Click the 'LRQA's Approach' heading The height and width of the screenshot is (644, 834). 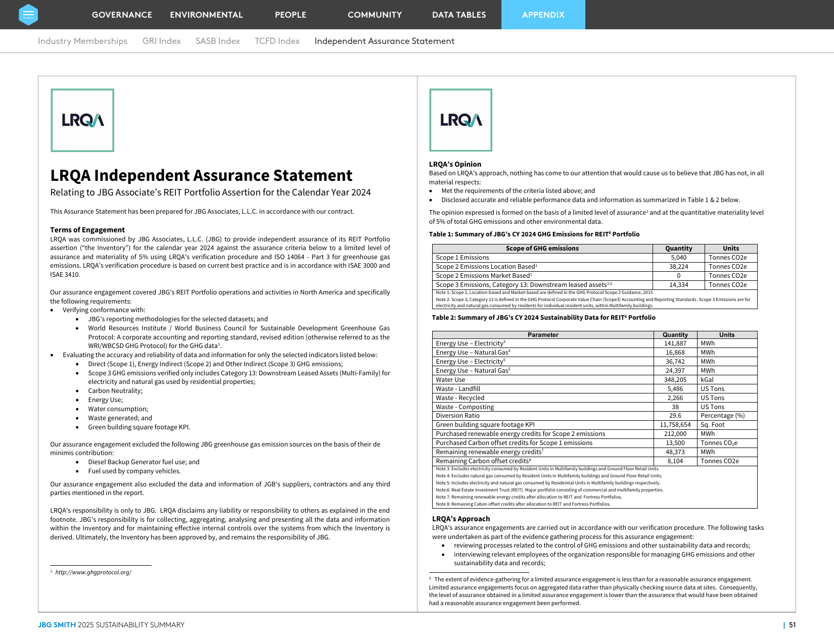point(461,519)
